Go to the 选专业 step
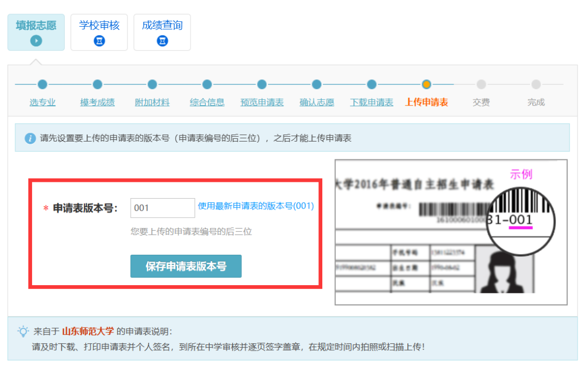The height and width of the screenshot is (369, 588). coord(42,102)
